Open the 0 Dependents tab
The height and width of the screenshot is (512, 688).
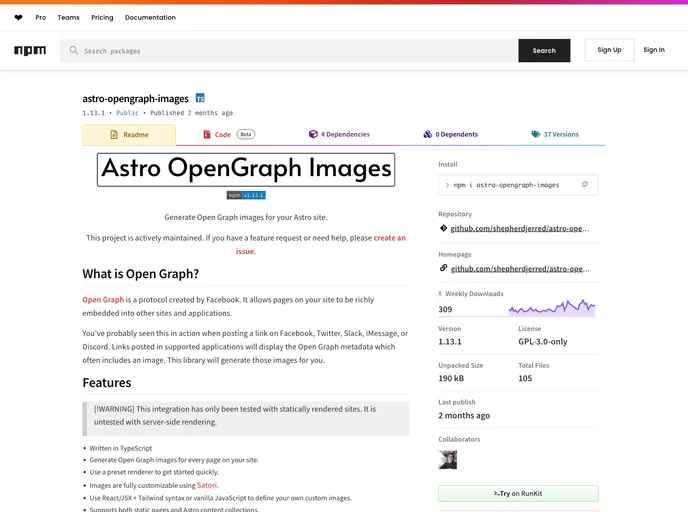pyautogui.click(x=450, y=134)
